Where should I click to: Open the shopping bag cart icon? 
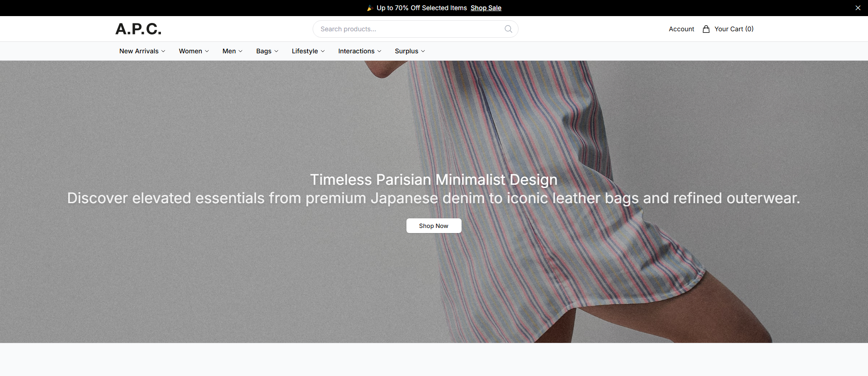click(706, 29)
